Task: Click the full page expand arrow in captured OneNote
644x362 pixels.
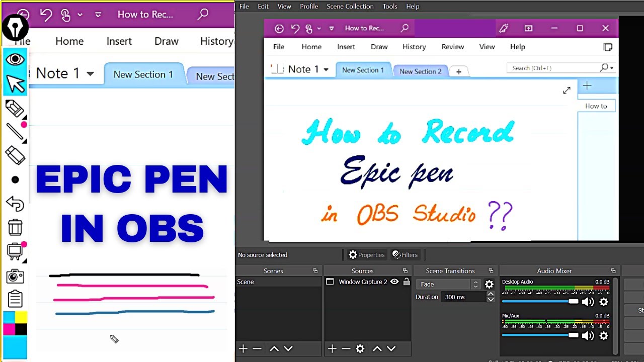Action: [567, 90]
